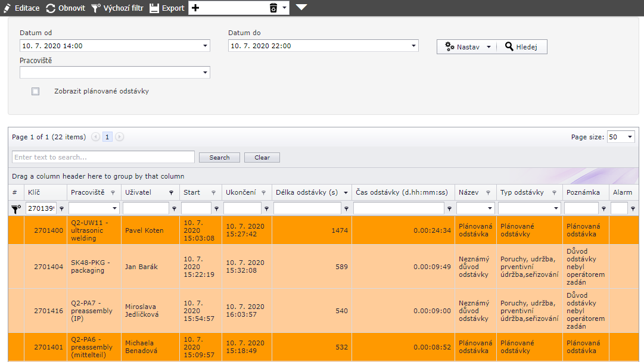Refresh data with the Obnovit icon
644x362 pixels.
[51, 8]
